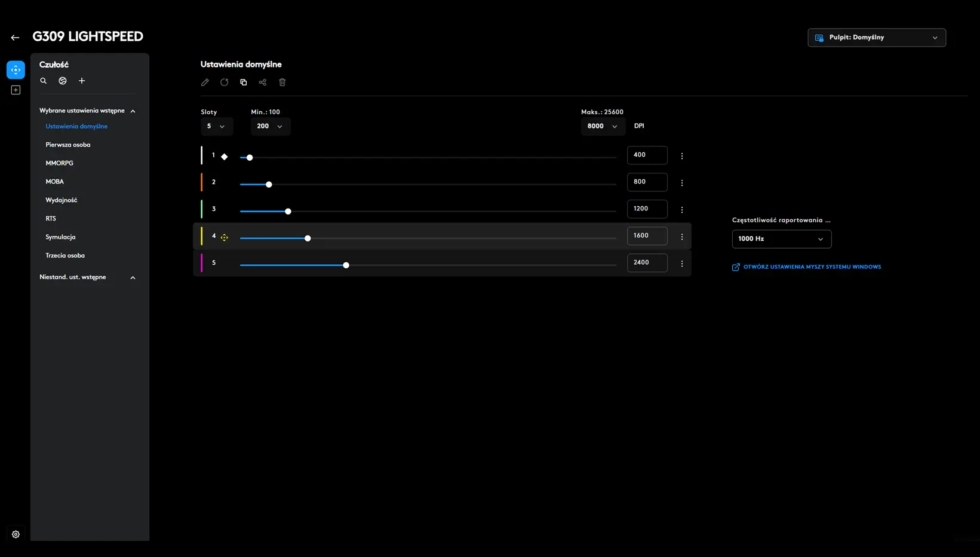
Task: Click the share icon for the preset
Action: tap(263, 82)
